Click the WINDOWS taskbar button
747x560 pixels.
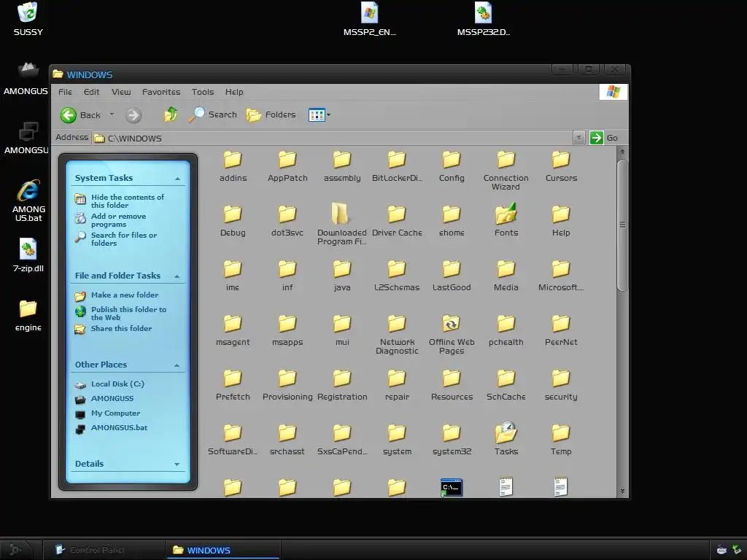(223, 550)
